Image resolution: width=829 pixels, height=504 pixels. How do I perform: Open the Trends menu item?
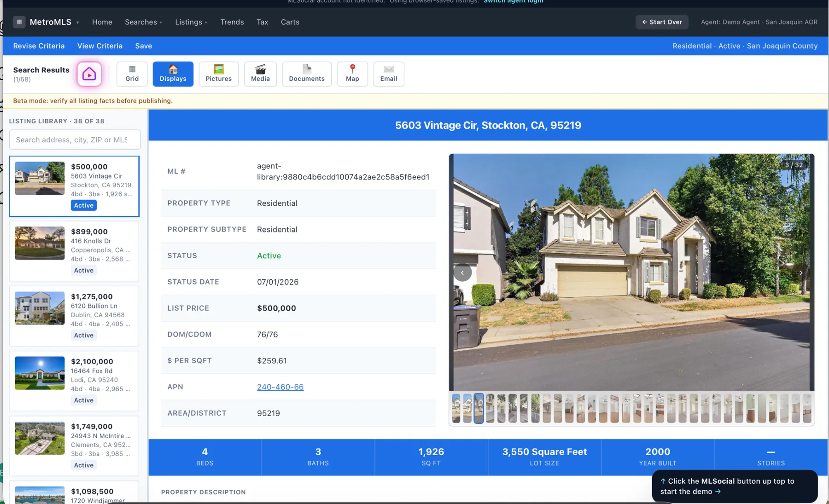[x=232, y=22]
